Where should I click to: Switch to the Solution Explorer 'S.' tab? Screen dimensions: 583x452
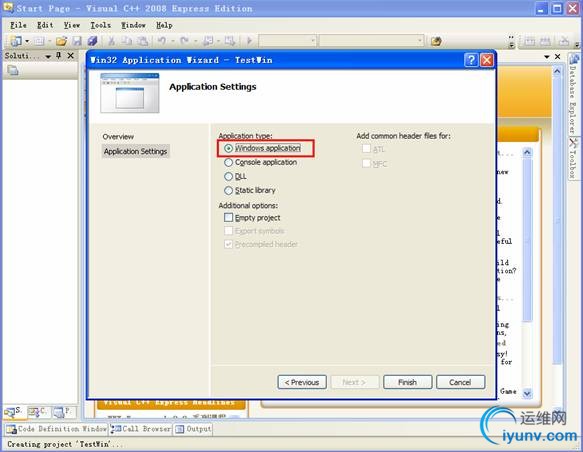14,411
